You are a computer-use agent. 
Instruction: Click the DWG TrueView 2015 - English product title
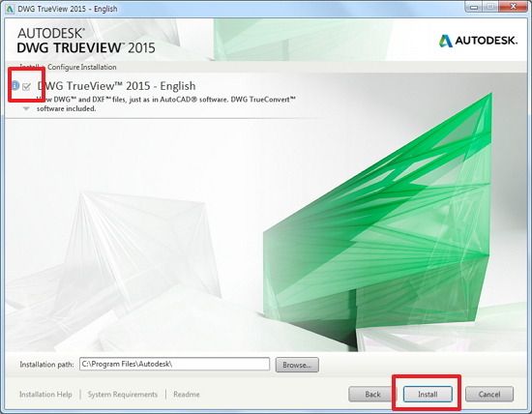[x=116, y=86]
